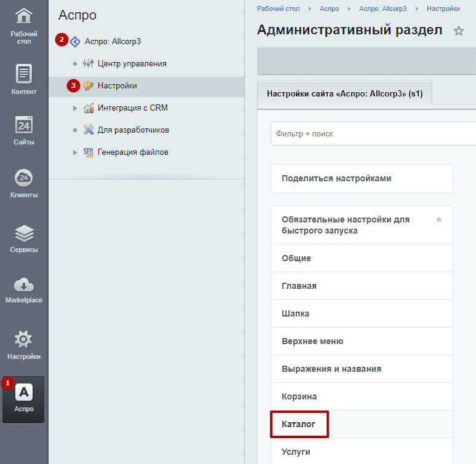Open the Шапка settings section
Image resolution: width=476 pixels, height=464 pixels.
point(362,313)
